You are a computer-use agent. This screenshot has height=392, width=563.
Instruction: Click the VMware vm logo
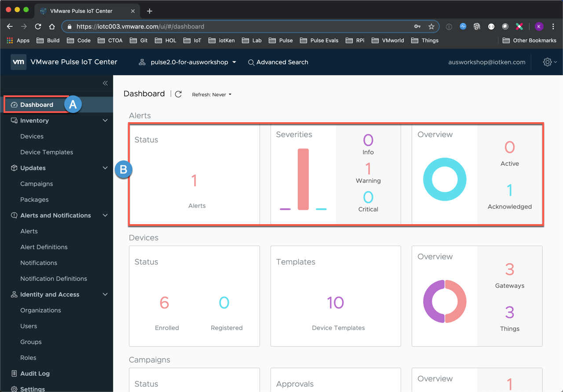click(18, 62)
